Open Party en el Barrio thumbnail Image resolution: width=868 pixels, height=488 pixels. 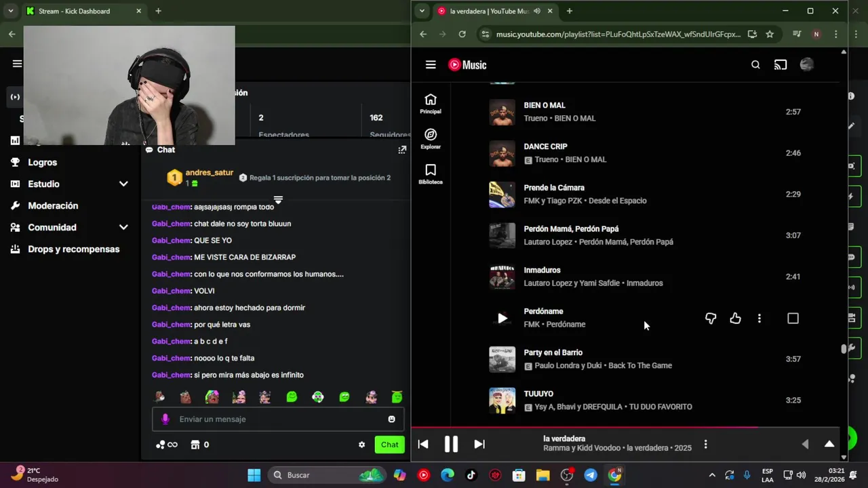(x=502, y=359)
